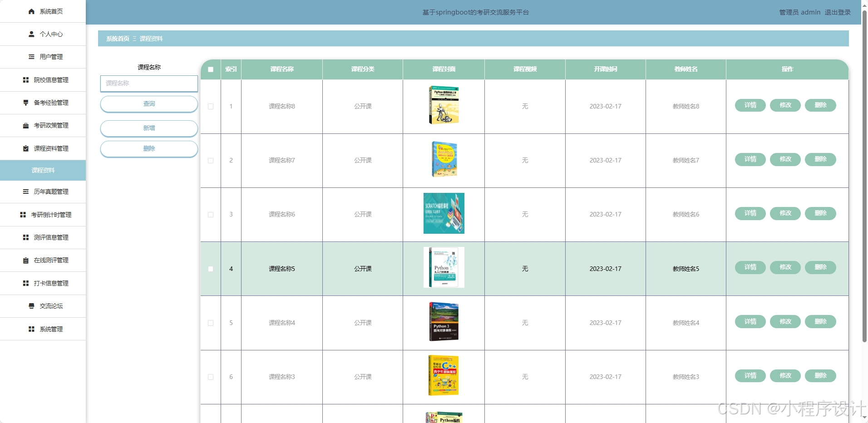868x423 pixels.
Task: Click the 查询 search button
Action: [x=149, y=104]
